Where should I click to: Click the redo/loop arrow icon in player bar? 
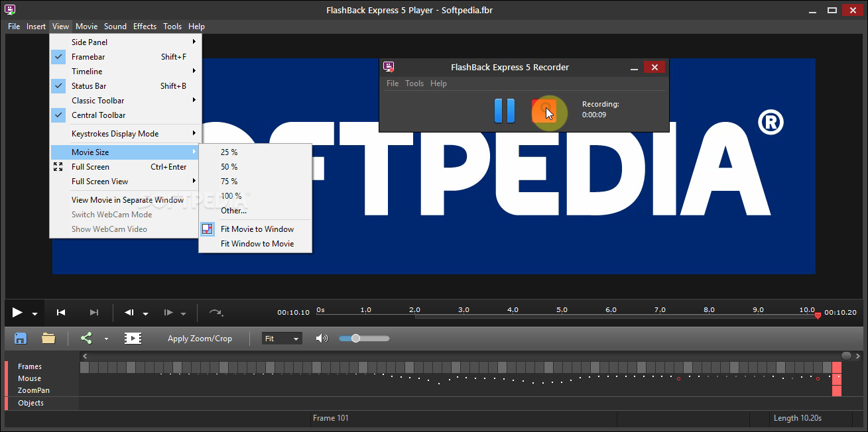[216, 313]
